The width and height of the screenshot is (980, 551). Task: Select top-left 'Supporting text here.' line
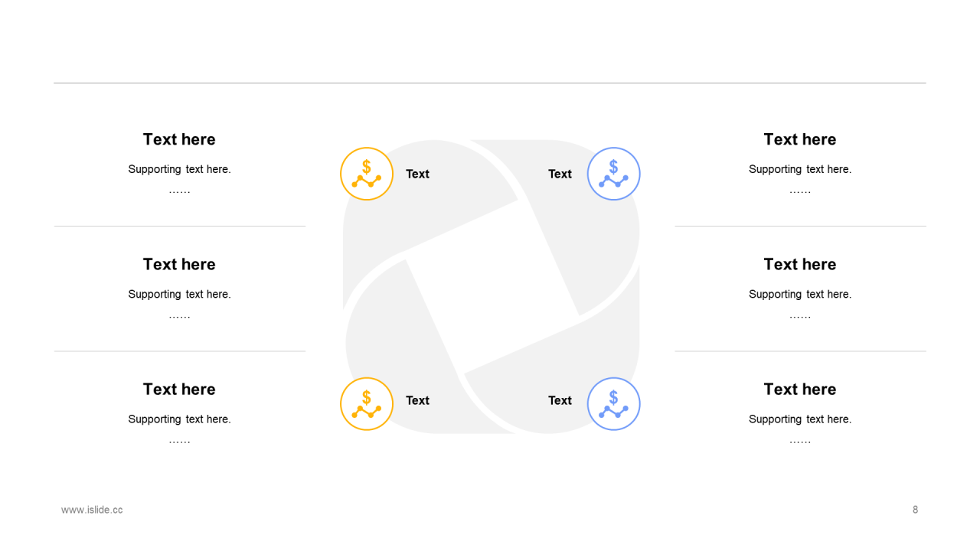click(179, 169)
